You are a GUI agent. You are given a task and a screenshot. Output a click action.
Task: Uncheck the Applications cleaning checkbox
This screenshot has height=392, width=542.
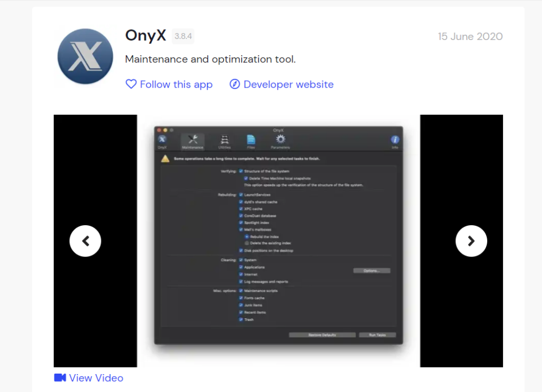pos(241,267)
